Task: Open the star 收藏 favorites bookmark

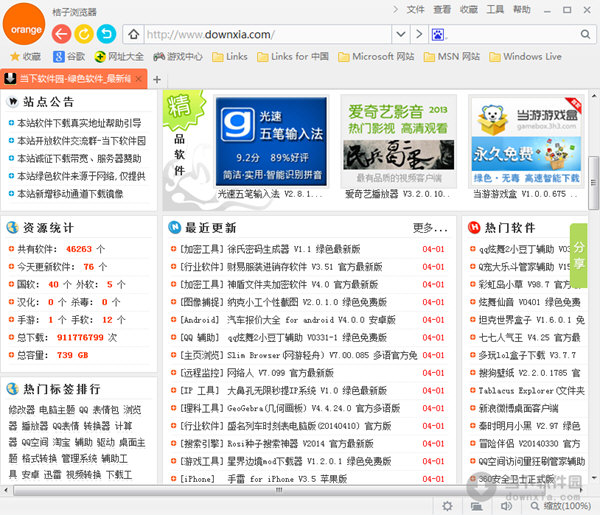Action: click(x=25, y=57)
